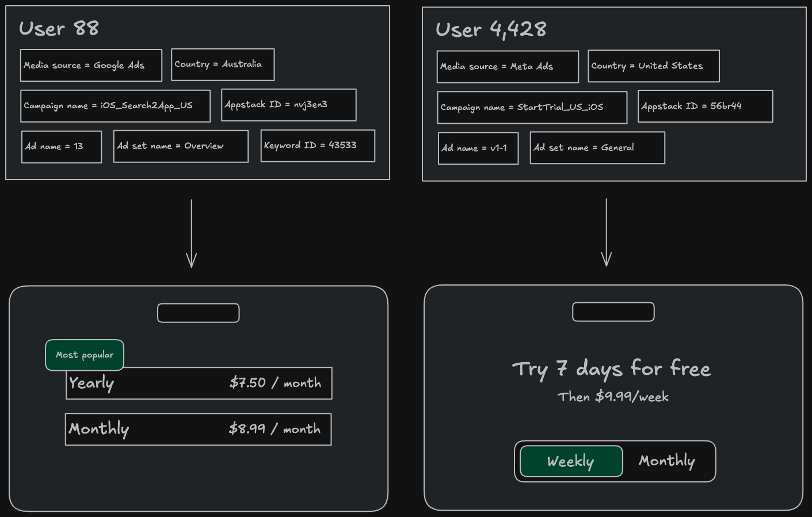
Task: Click the Ad set name = Overview box
Action: click(x=181, y=146)
